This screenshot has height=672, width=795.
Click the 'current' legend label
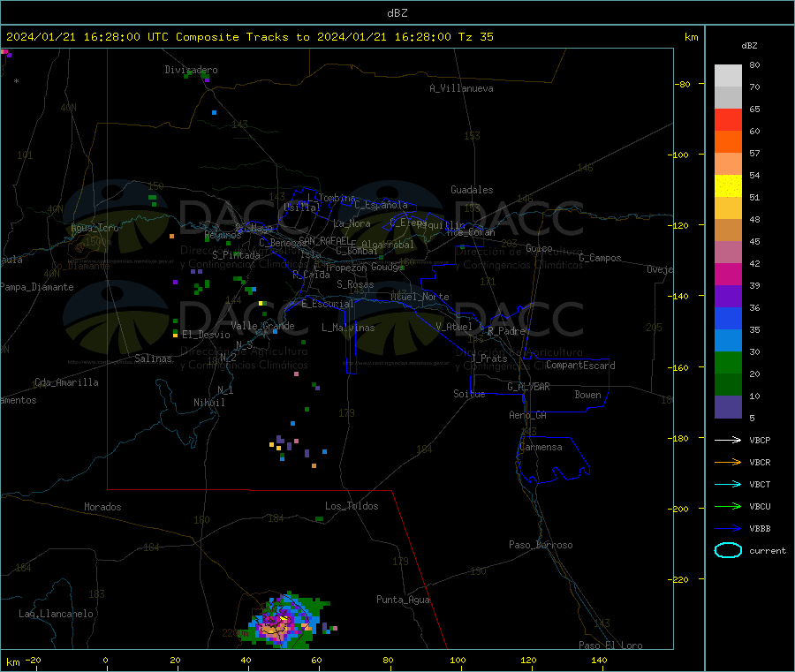coord(768,551)
